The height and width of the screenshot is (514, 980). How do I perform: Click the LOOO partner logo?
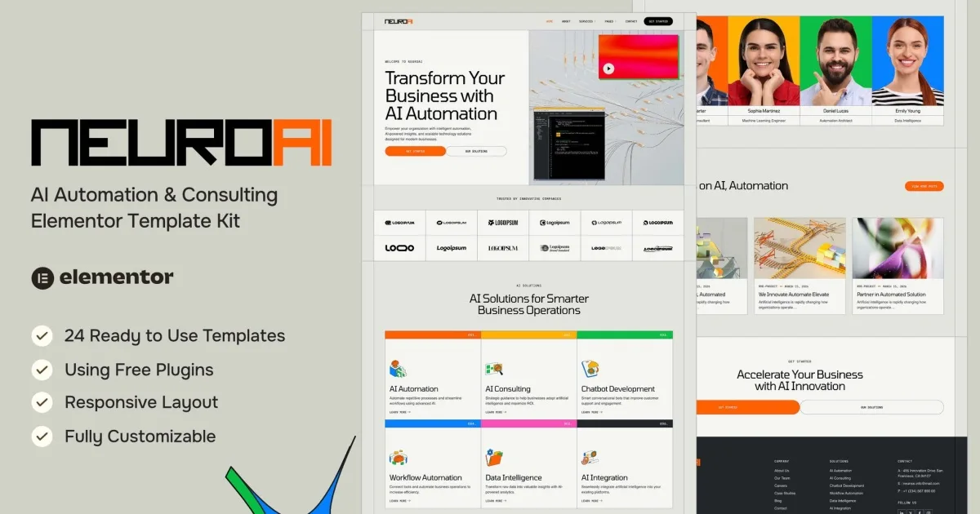[x=400, y=248]
